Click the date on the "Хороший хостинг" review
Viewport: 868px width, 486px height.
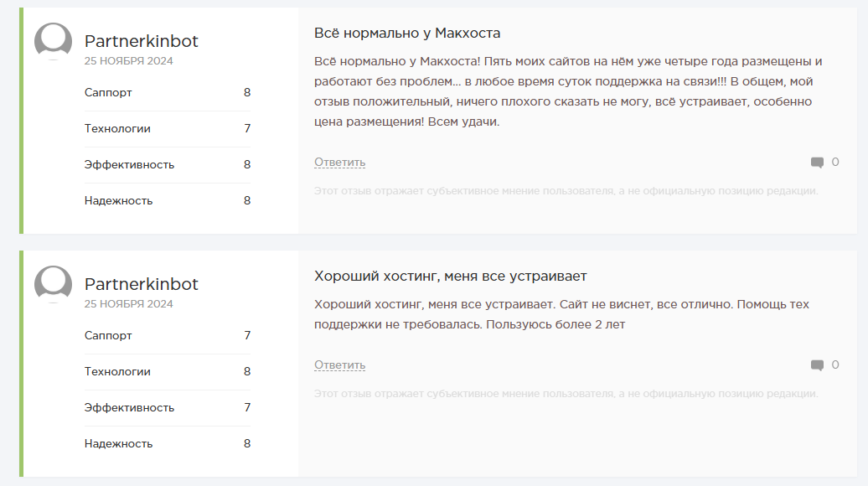pyautogui.click(x=129, y=304)
